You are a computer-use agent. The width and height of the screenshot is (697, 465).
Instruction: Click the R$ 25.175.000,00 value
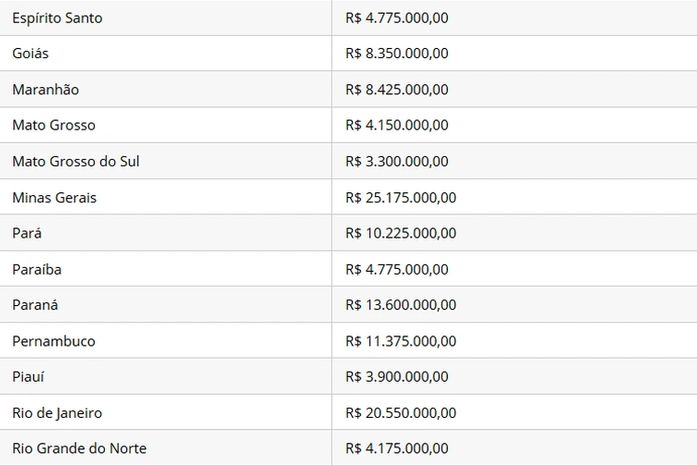point(401,197)
